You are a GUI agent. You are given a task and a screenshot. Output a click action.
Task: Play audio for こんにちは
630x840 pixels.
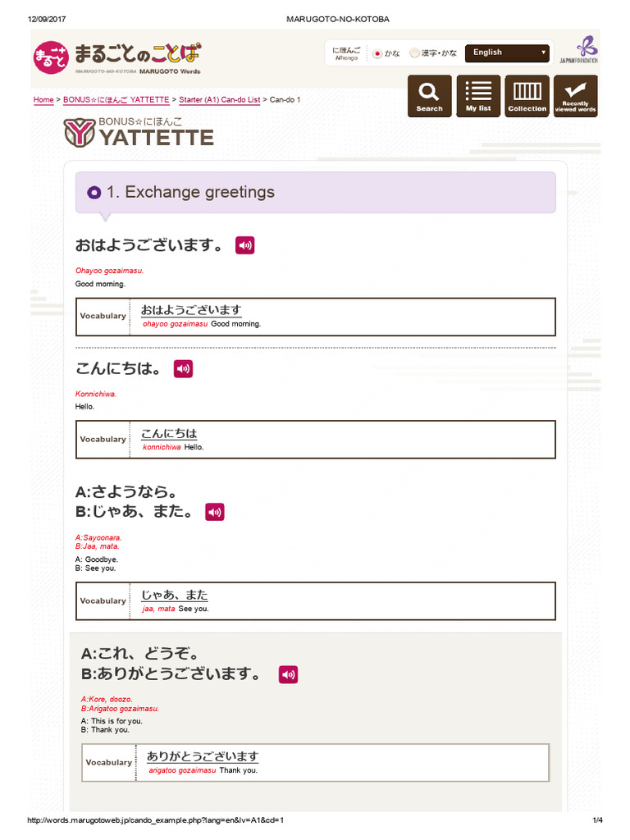(x=183, y=369)
